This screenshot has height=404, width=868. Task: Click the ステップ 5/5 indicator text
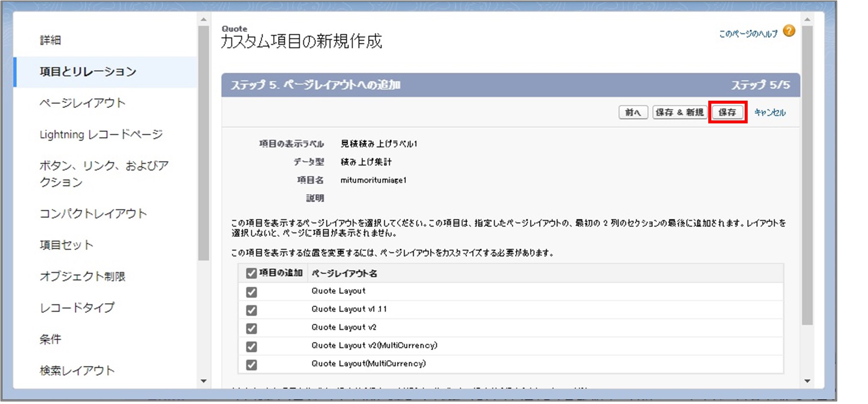click(x=761, y=85)
